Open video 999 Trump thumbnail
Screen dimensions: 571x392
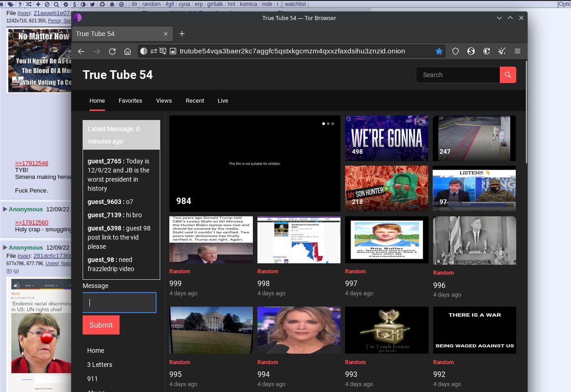coord(211,240)
